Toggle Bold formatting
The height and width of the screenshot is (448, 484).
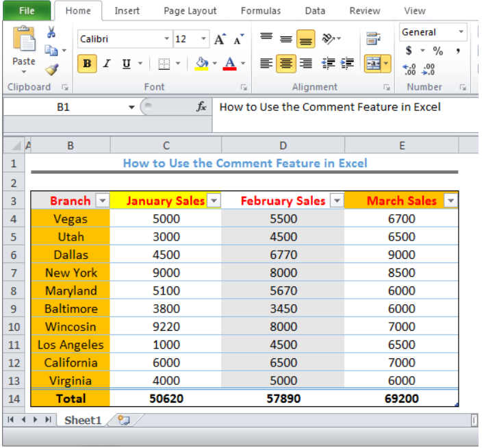click(x=87, y=64)
